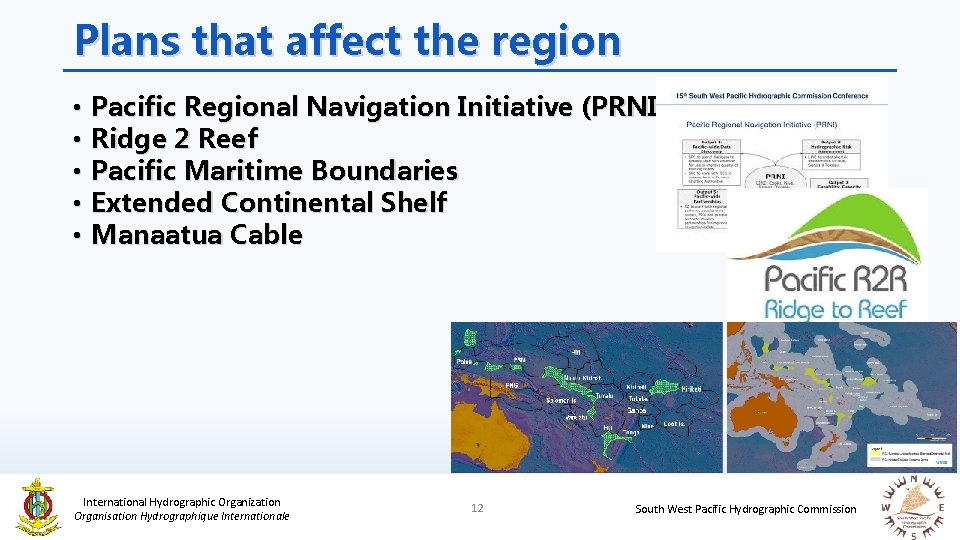Click the Pacific R2R Ridge to Reef logo
960x540 pixels.
tap(828, 257)
